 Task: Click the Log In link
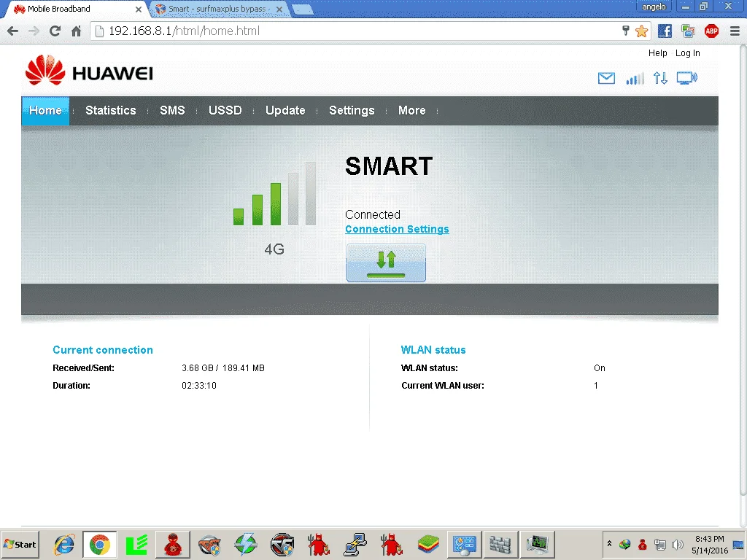click(x=687, y=52)
